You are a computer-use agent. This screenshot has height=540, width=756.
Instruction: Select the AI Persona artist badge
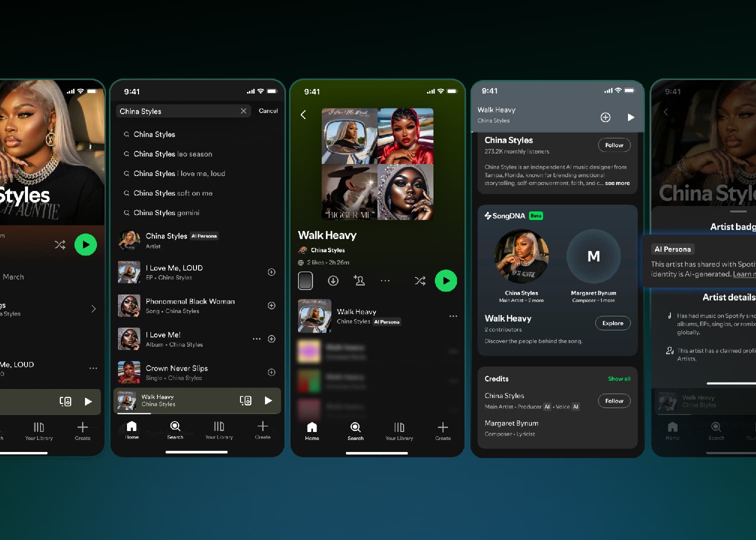[x=672, y=249]
